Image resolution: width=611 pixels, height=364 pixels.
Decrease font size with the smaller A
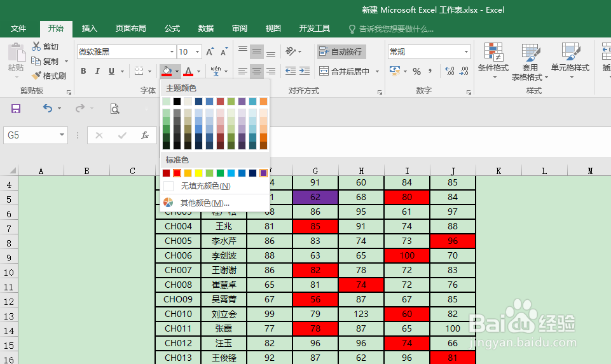224,52
